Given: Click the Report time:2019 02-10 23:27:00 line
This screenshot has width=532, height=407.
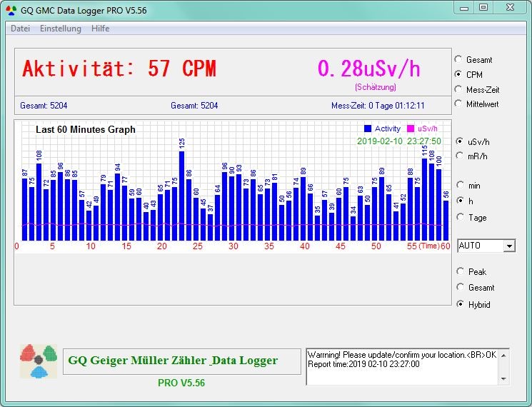Looking at the screenshot, I should (363, 364).
